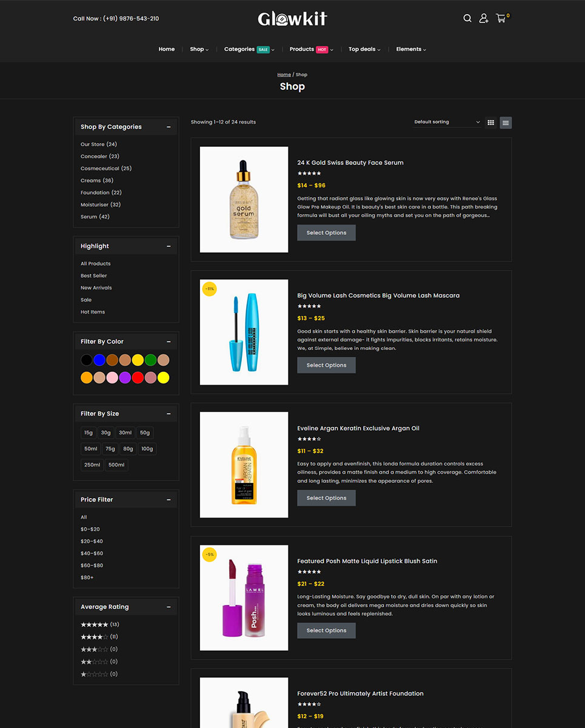Click the user account icon
The height and width of the screenshot is (728, 585).
[484, 18]
